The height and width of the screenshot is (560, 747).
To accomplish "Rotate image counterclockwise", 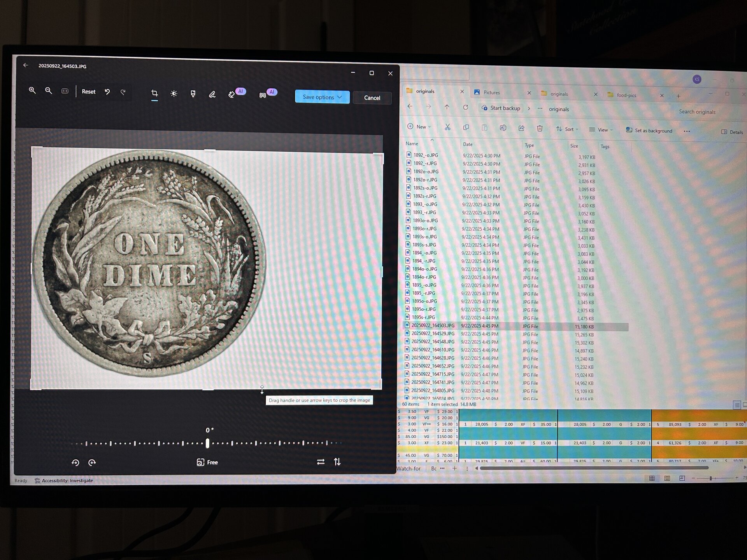I will [x=75, y=462].
